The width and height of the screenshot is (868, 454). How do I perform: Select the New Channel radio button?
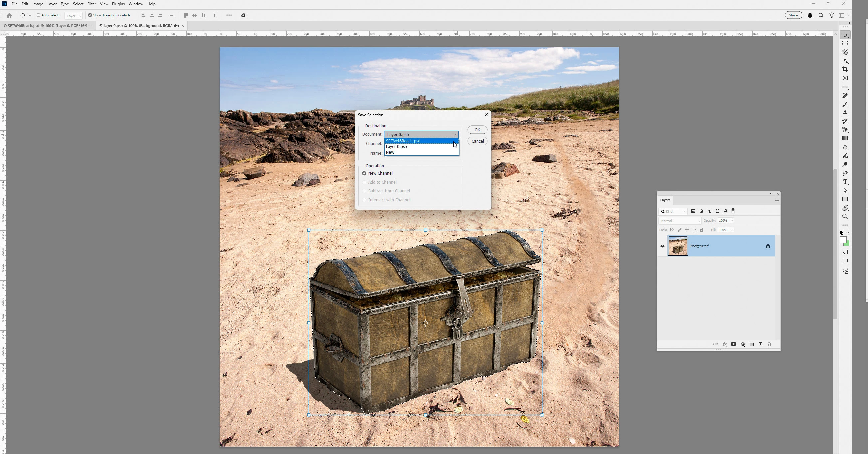tap(364, 173)
